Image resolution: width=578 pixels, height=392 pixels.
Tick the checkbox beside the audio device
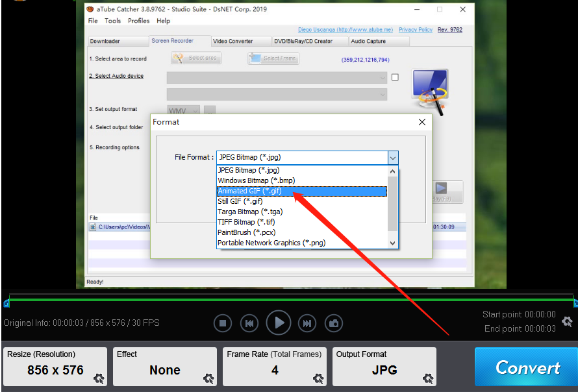[x=395, y=77]
